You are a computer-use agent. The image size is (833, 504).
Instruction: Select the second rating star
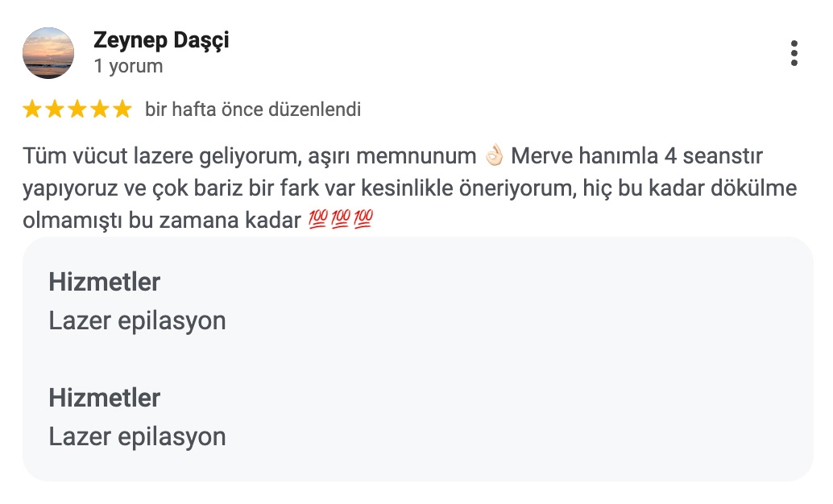(55, 109)
